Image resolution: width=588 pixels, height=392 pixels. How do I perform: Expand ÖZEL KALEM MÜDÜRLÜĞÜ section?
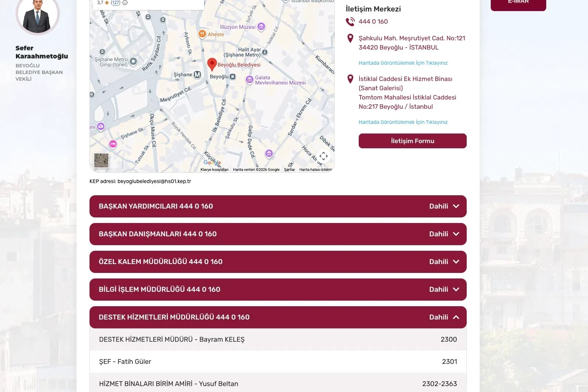pyautogui.click(x=278, y=262)
